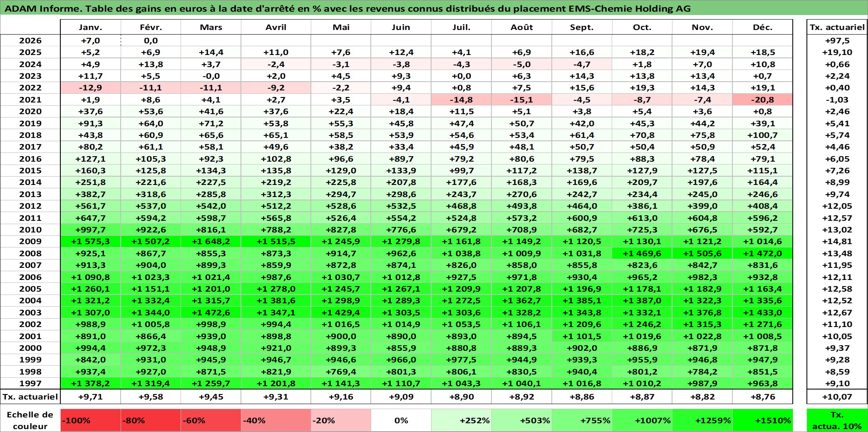
Task: Select the +1 101,5 cell in 2001
Action: pos(582,336)
